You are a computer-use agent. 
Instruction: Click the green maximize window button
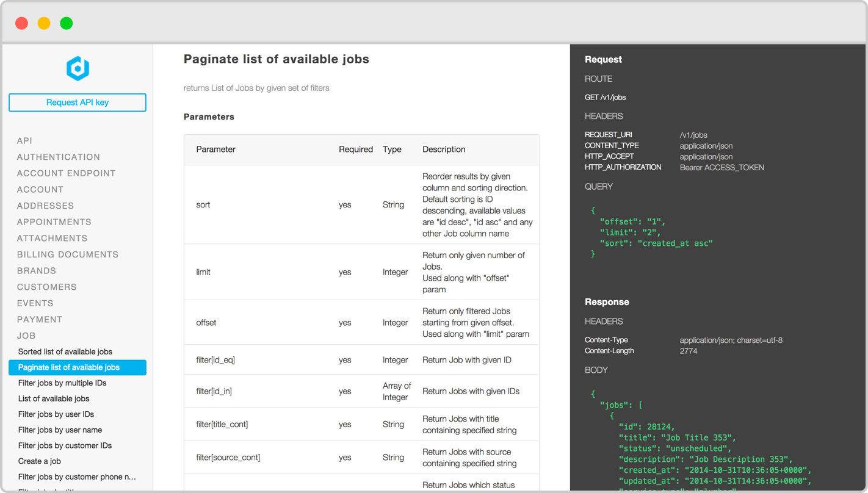pos(67,23)
